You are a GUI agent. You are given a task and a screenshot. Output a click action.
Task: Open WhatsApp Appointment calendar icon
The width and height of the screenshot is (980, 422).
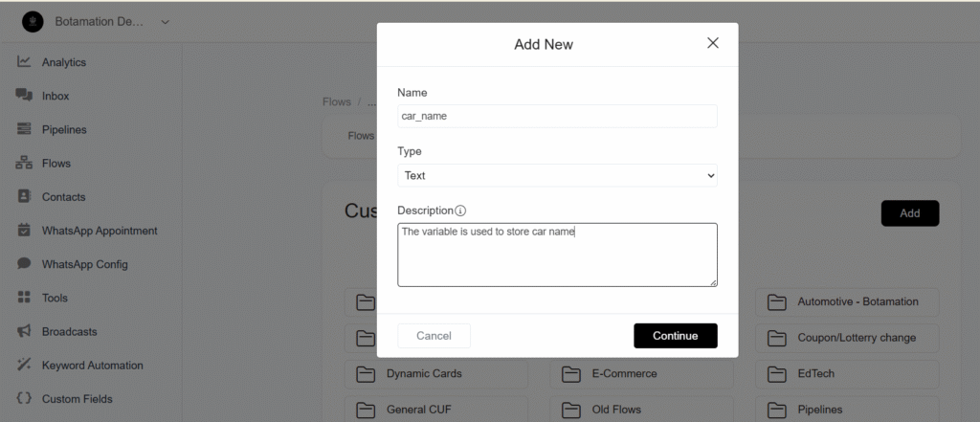[24, 230]
